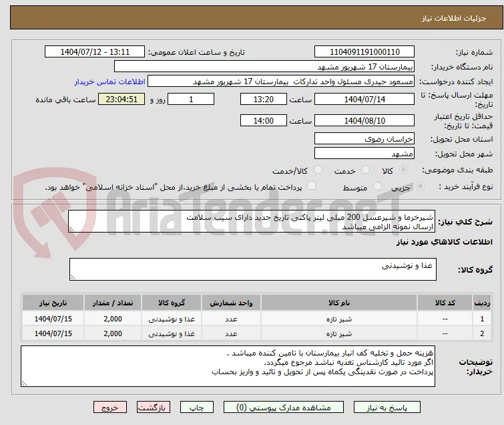Click unit عدد in row 1
The width and height of the screenshot is (504, 425).
[231, 319]
